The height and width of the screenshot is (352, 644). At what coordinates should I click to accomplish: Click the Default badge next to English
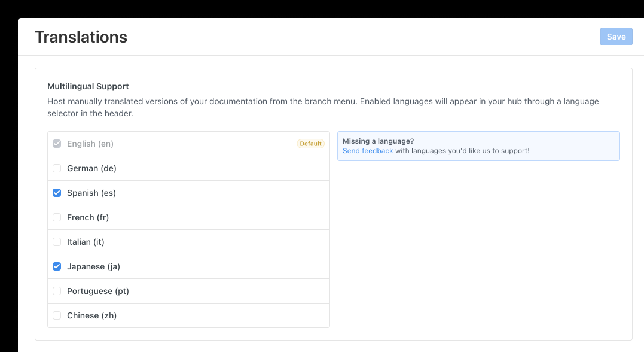point(310,144)
